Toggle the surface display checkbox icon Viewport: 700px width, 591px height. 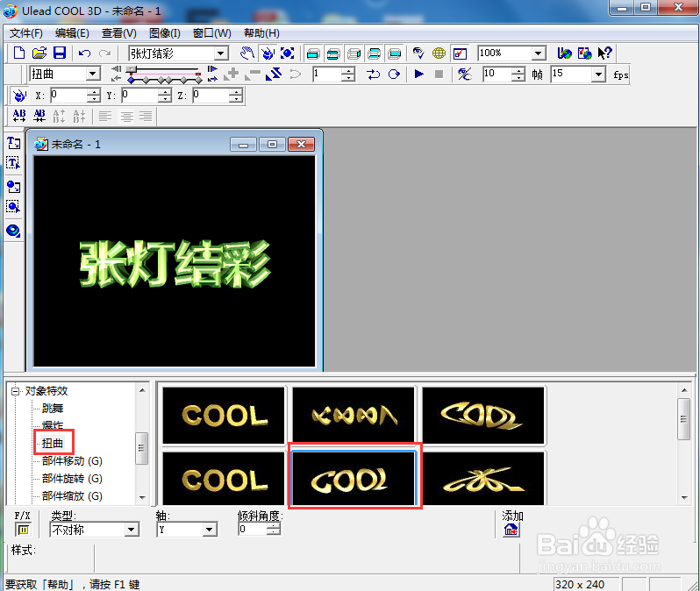point(460,53)
